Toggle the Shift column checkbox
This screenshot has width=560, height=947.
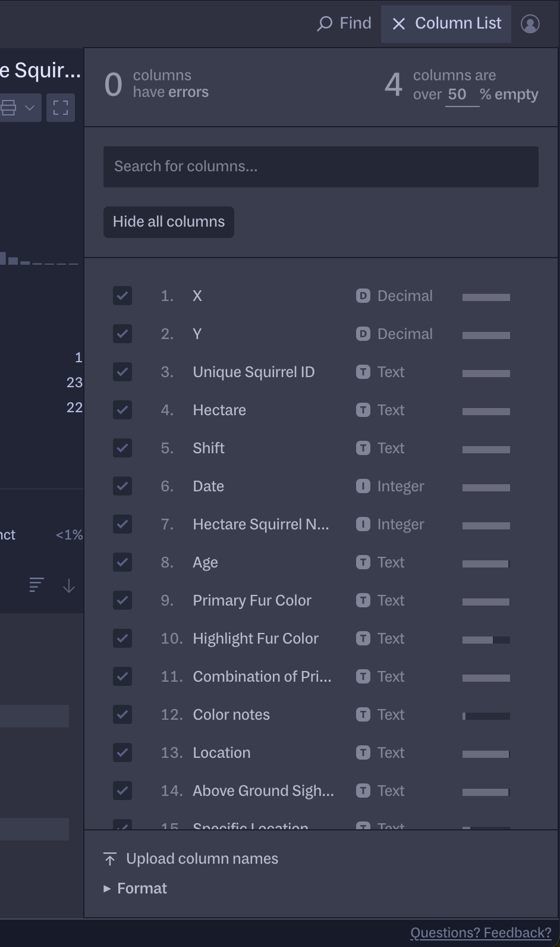122,448
